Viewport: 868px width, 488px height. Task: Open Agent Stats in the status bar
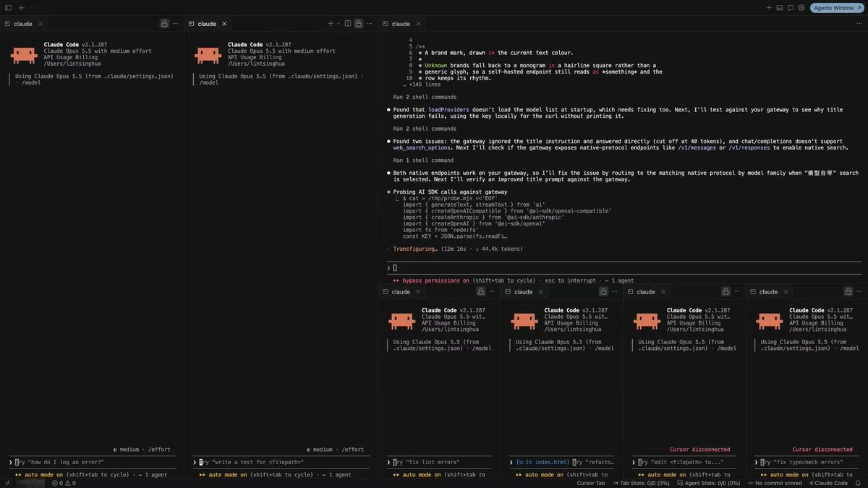[x=708, y=483]
